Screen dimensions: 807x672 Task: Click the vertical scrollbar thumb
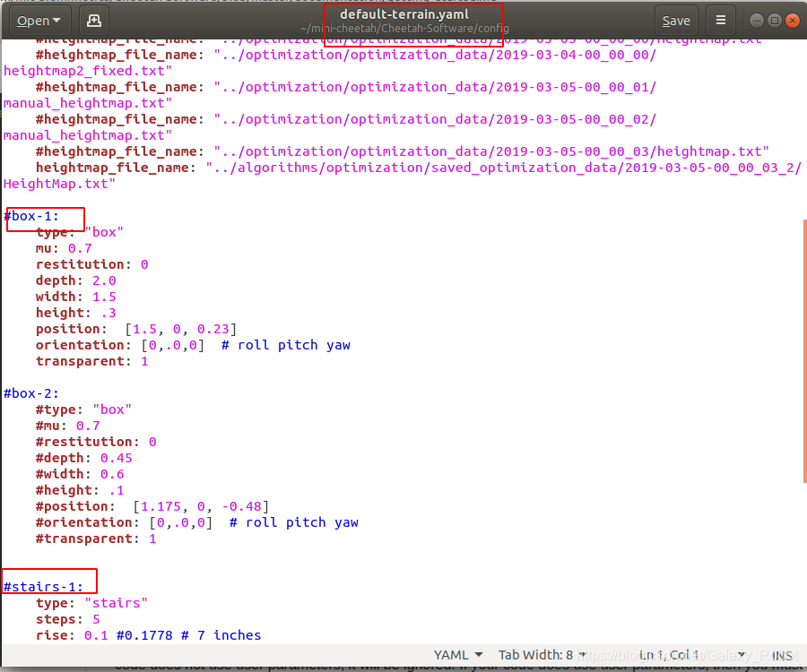pos(804,351)
